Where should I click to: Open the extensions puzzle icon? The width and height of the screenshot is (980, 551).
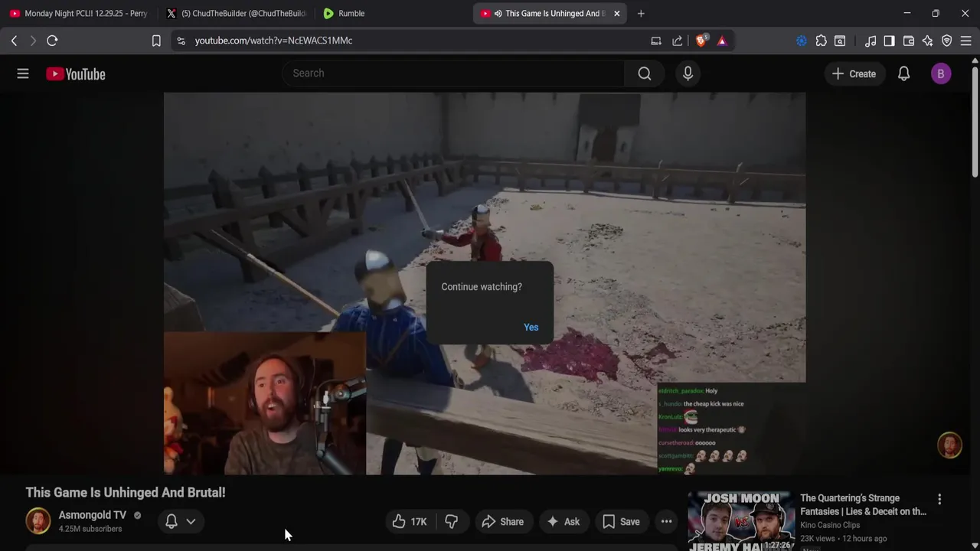821,41
